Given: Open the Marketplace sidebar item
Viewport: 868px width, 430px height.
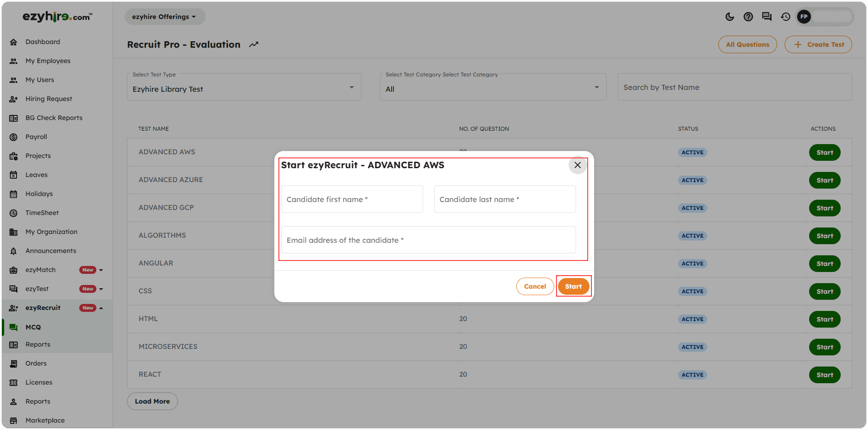Looking at the screenshot, I should click(x=57, y=420).
